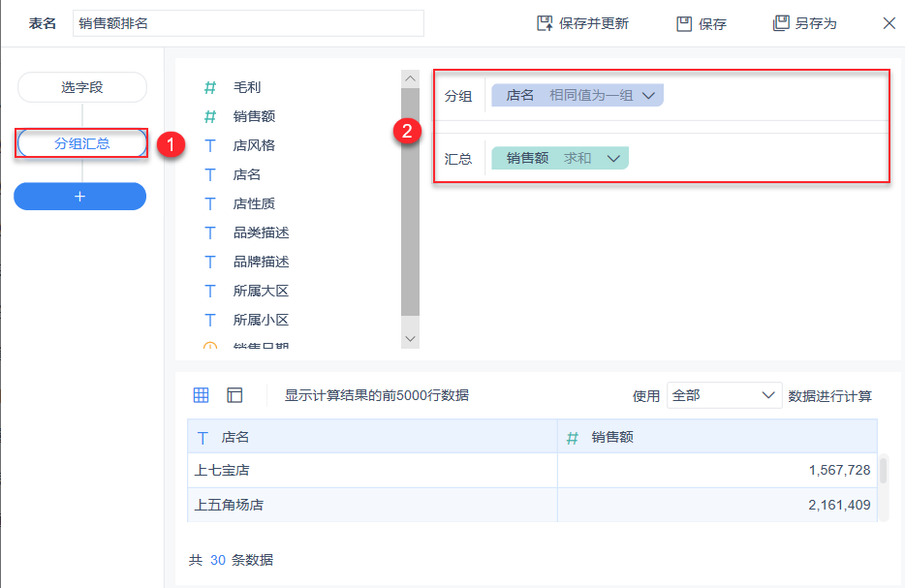Image resolution: width=905 pixels, height=588 pixels.
Task: Click the field list scrollbar thumb
Action: click(x=411, y=201)
